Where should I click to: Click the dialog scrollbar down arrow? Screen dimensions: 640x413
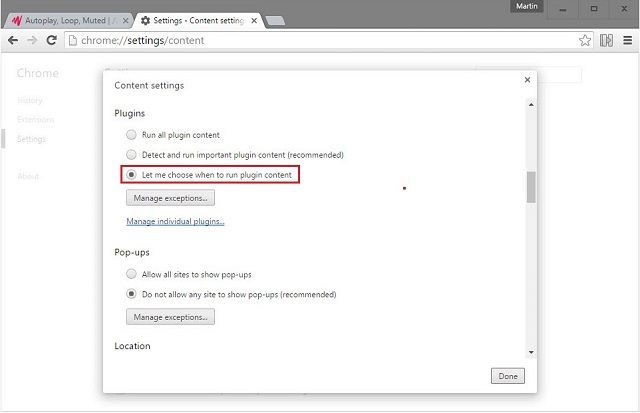coord(531,352)
